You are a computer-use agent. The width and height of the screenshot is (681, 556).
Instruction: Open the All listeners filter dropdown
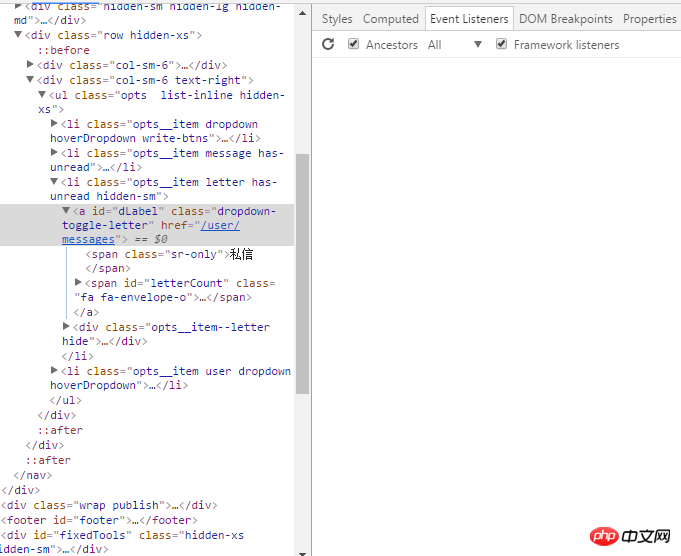tap(455, 44)
